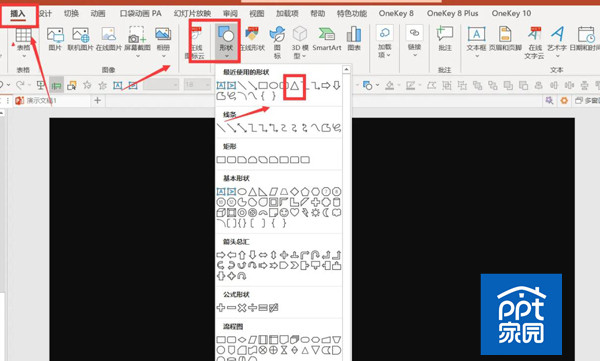Screen dimensions: 600x361
Task: Open the 口袋动画 PA tab
Action: tap(140, 13)
